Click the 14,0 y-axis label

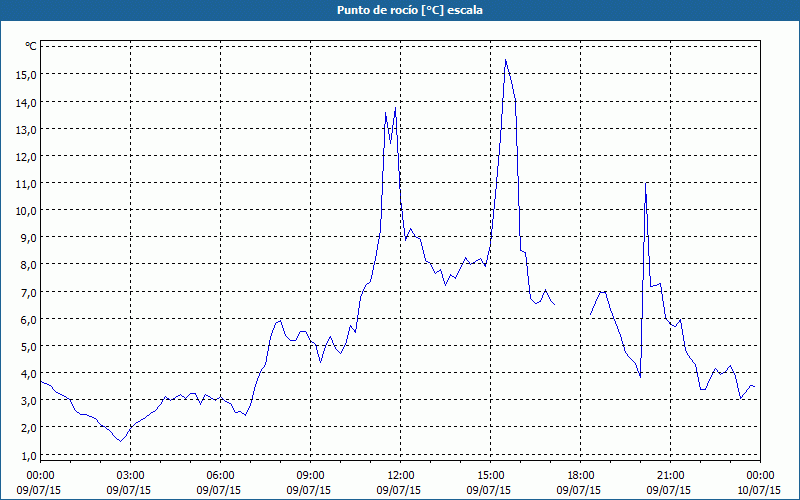pyautogui.click(x=26, y=102)
